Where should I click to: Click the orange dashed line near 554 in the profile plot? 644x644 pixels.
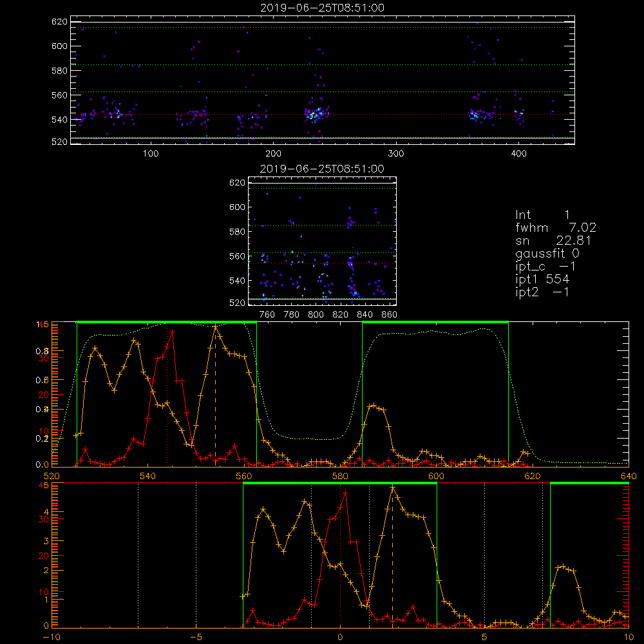point(216,395)
